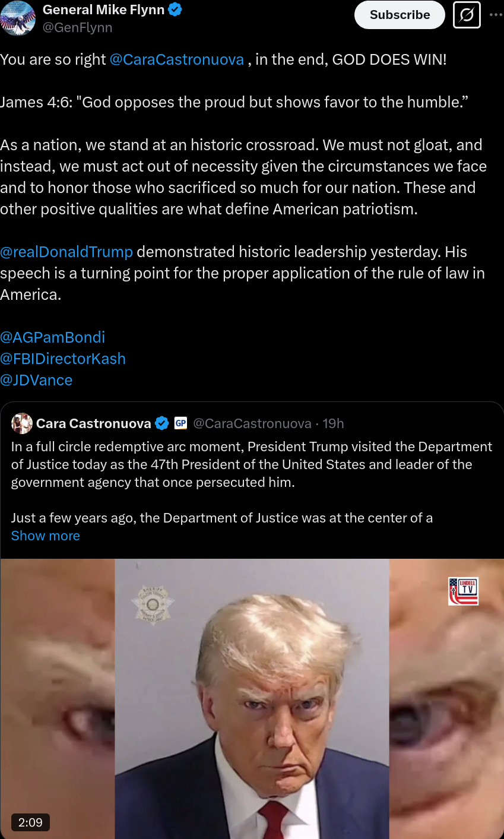Open the @FBIDirectorKash mention
Screen dimensions: 504x839
63,359
